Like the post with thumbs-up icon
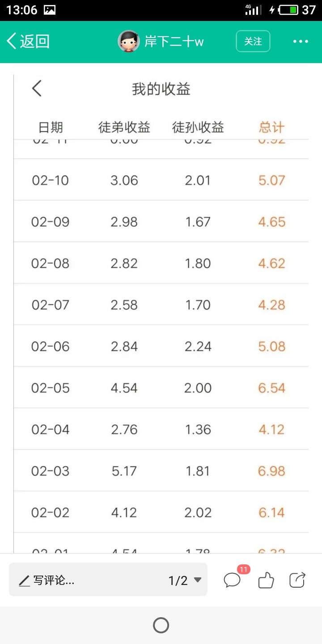 point(266,580)
